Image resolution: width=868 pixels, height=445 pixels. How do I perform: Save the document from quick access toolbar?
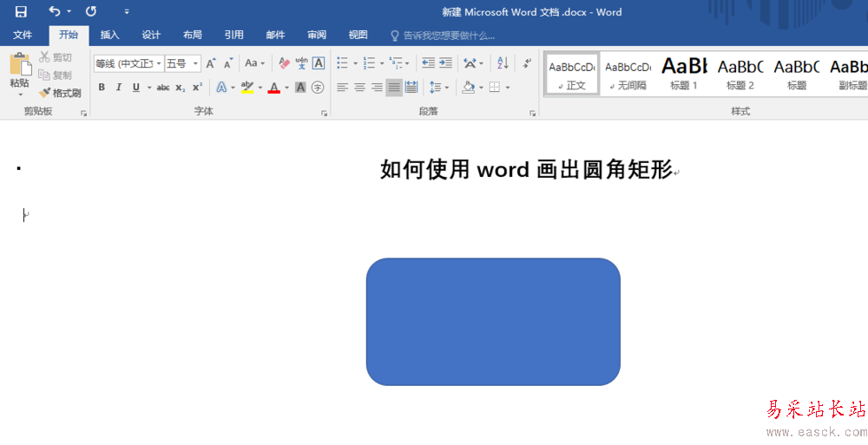[x=21, y=11]
